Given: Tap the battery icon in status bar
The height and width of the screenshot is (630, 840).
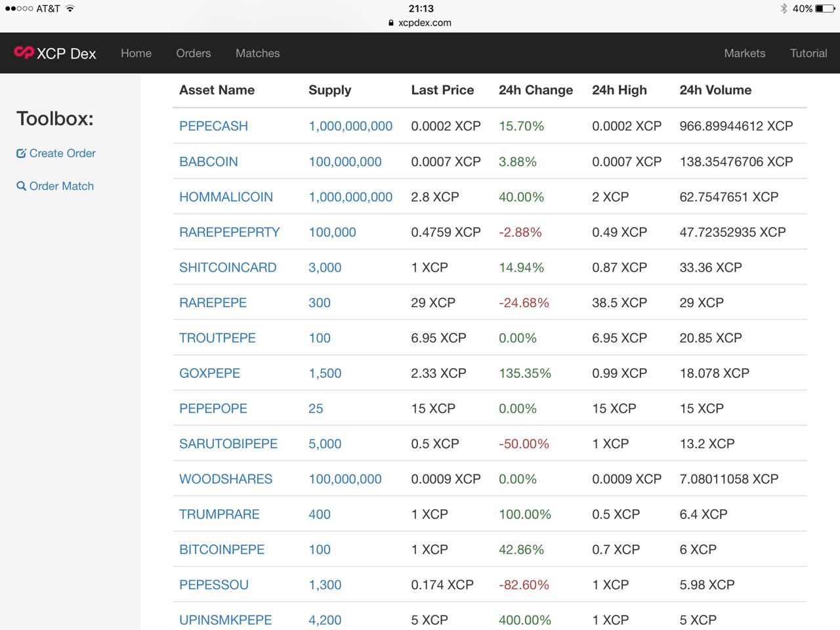Looking at the screenshot, I should point(825,9).
